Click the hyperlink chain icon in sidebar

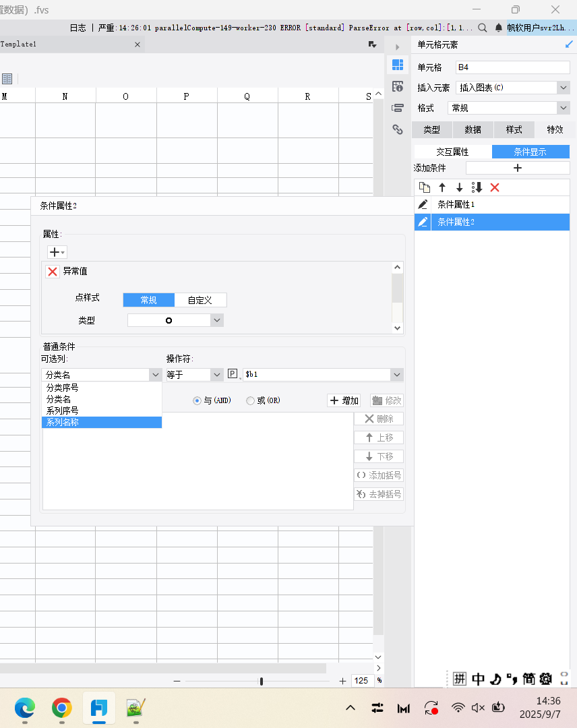coord(398,129)
